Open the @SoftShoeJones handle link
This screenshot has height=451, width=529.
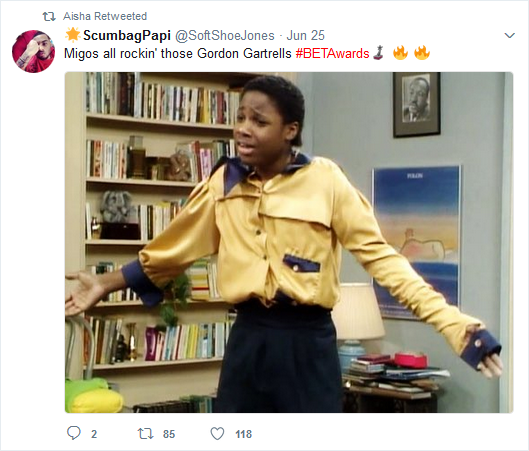pos(225,35)
